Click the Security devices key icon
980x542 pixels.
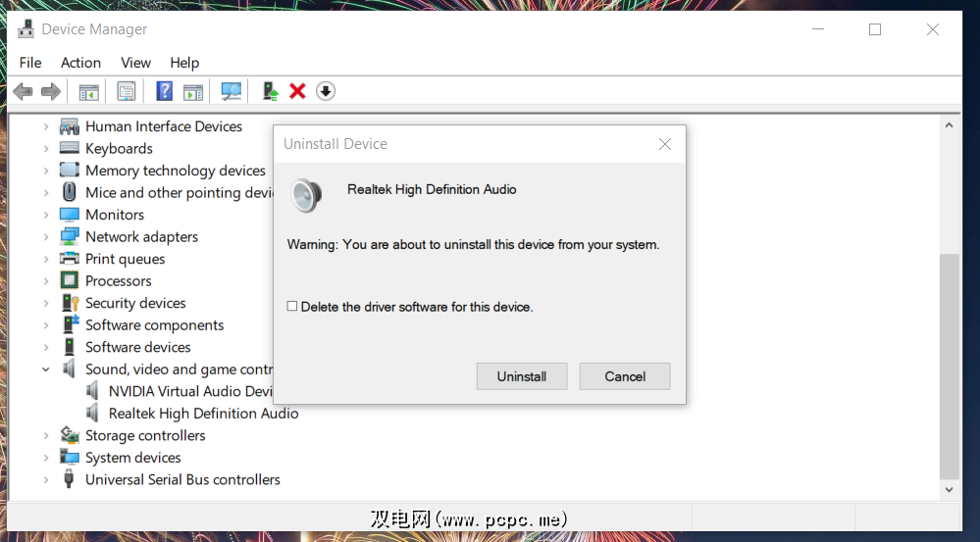[70, 303]
